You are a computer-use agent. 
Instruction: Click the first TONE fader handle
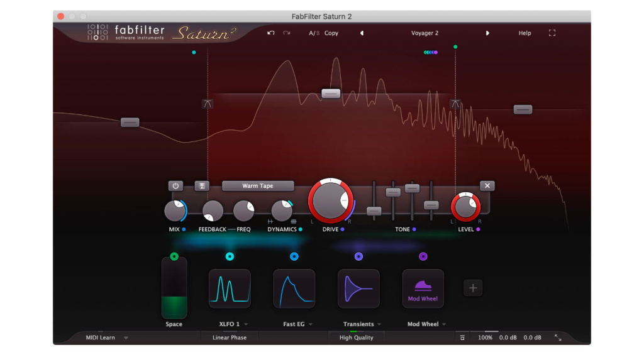pyautogui.click(x=374, y=211)
